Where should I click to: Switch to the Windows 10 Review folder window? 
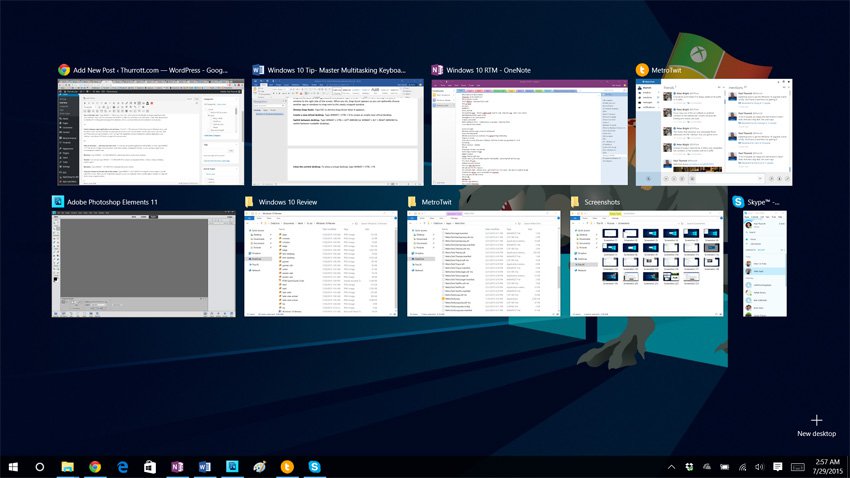tap(321, 264)
